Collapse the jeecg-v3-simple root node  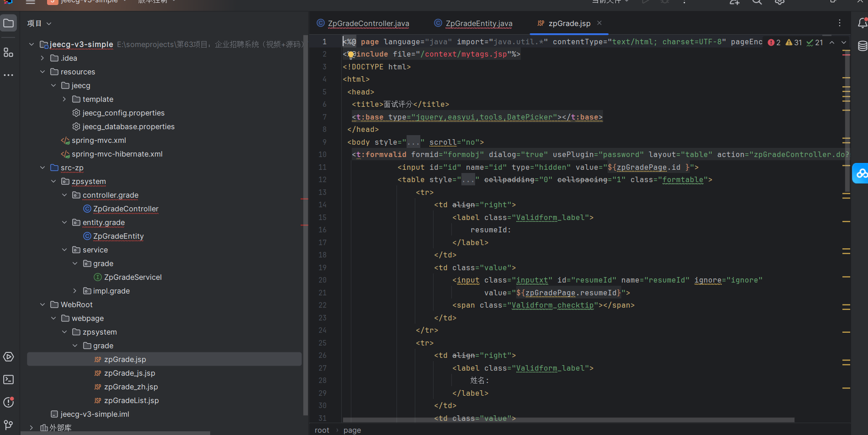click(x=32, y=44)
